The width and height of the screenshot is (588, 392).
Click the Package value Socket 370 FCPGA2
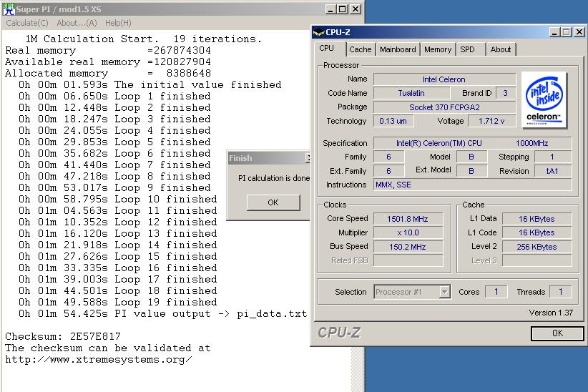444,107
